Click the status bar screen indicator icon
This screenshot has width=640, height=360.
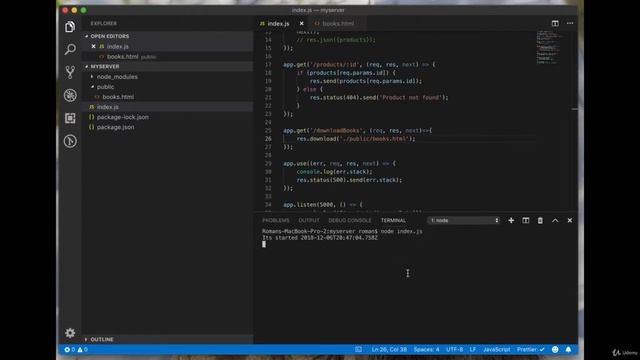pos(358,349)
